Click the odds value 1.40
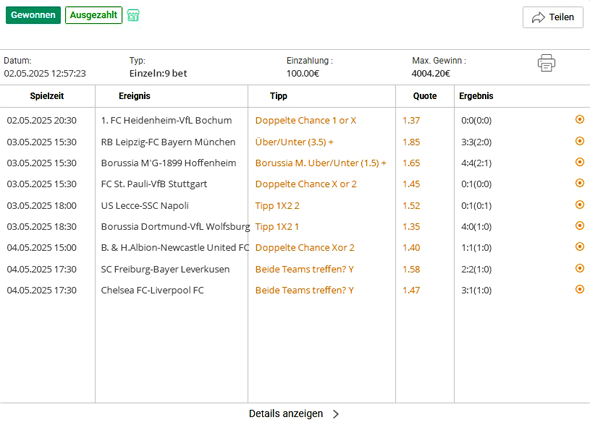 click(x=411, y=248)
